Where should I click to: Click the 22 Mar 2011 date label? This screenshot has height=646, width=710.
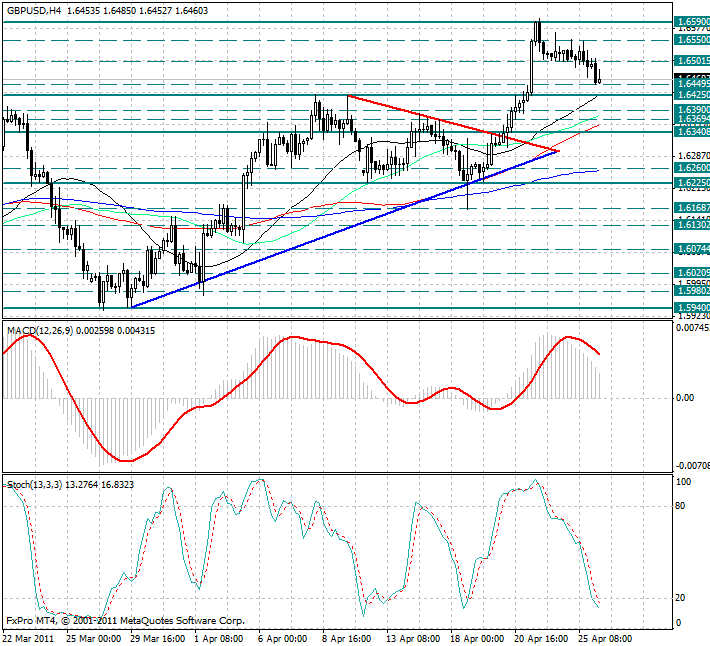click(29, 639)
